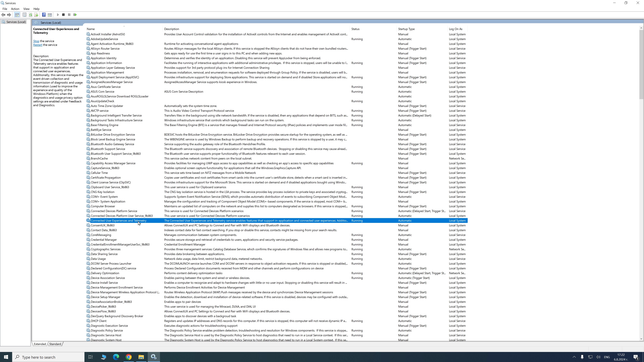Click the Restart Service toolbar icon
Screen dimensions: 644x362
[x=75, y=15]
